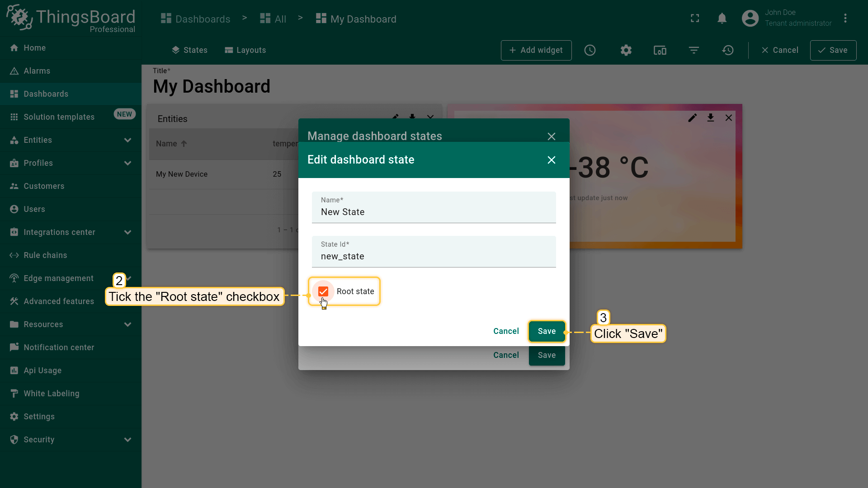
Task: Click the Name input field
Action: 434,212
